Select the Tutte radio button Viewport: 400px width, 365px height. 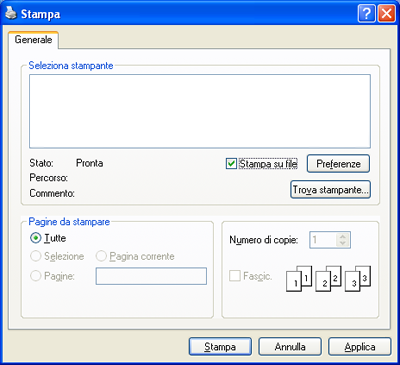35,238
